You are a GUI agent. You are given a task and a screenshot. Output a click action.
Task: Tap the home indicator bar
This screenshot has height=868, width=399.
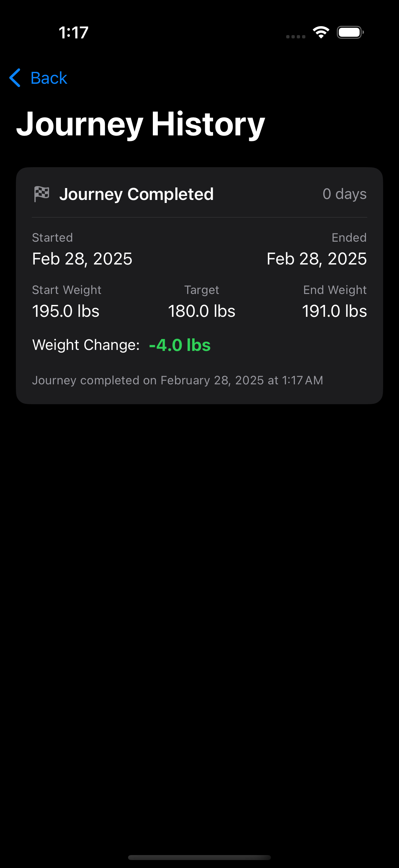(x=199, y=857)
